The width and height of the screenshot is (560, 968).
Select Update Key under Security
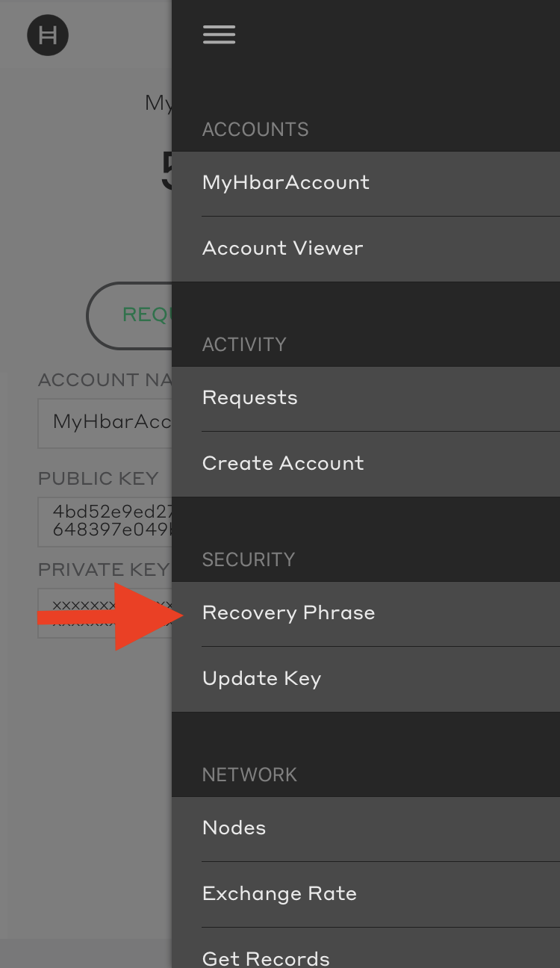click(262, 679)
